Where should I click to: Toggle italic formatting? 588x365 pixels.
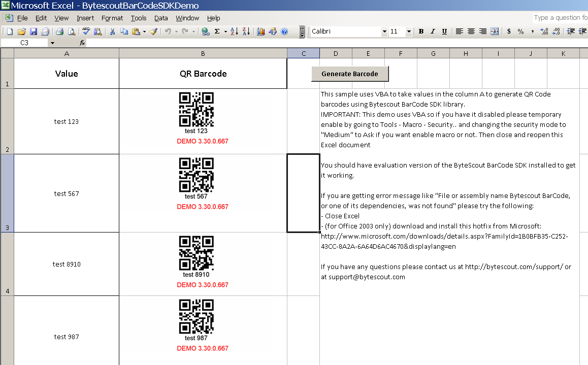pyautogui.click(x=433, y=31)
